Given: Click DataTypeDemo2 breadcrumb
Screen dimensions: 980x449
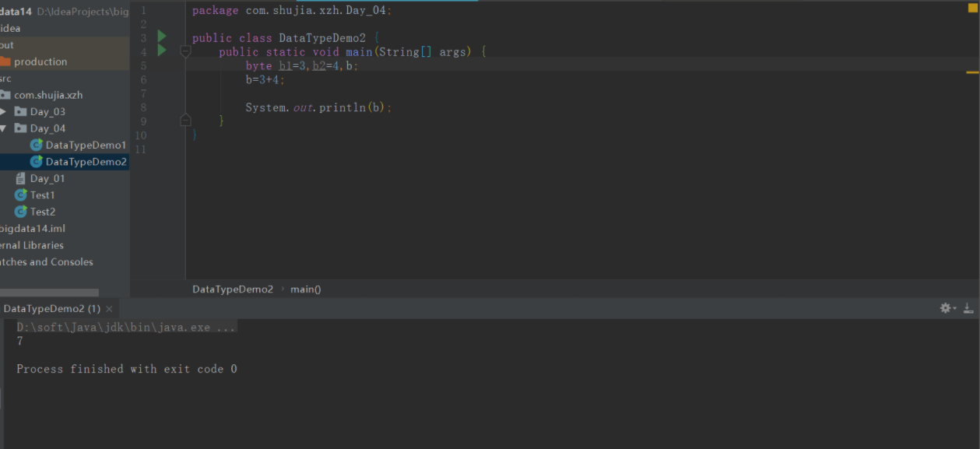Looking at the screenshot, I should tap(233, 289).
